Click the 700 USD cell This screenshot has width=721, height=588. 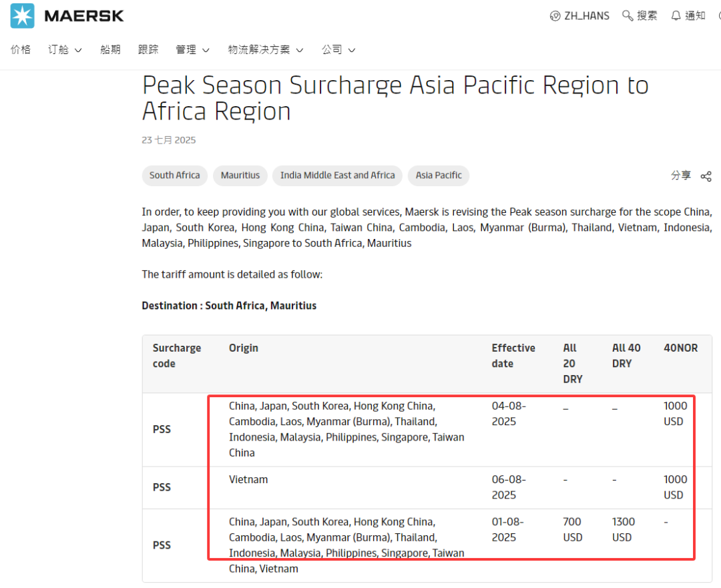pyautogui.click(x=573, y=530)
